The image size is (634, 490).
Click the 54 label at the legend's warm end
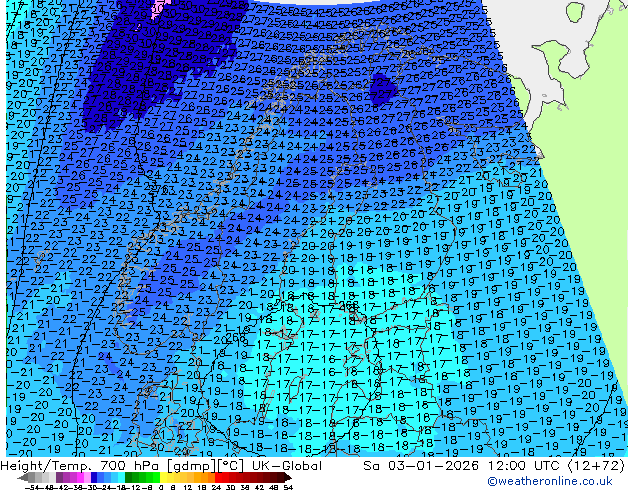click(x=288, y=487)
